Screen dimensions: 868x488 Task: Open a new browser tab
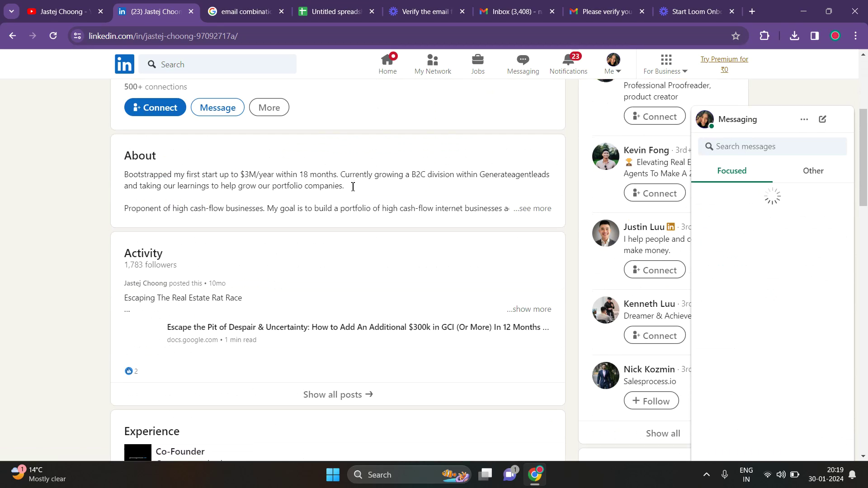pyautogui.click(x=752, y=12)
